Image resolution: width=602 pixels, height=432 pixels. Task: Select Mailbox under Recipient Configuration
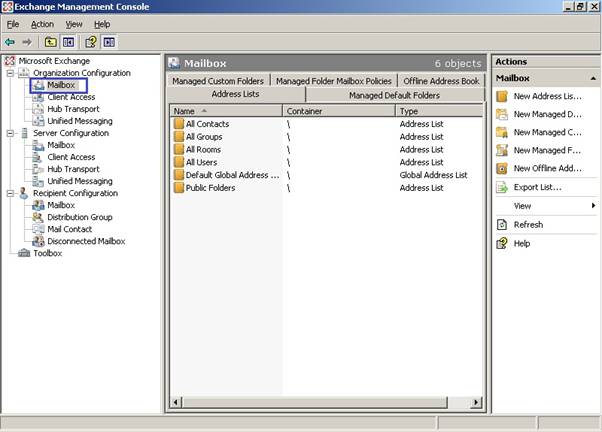[61, 205]
